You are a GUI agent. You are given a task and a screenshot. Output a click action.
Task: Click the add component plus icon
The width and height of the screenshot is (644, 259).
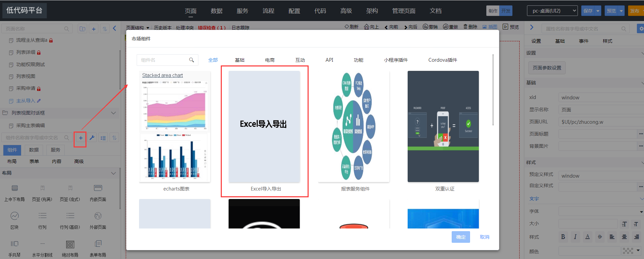[81, 138]
